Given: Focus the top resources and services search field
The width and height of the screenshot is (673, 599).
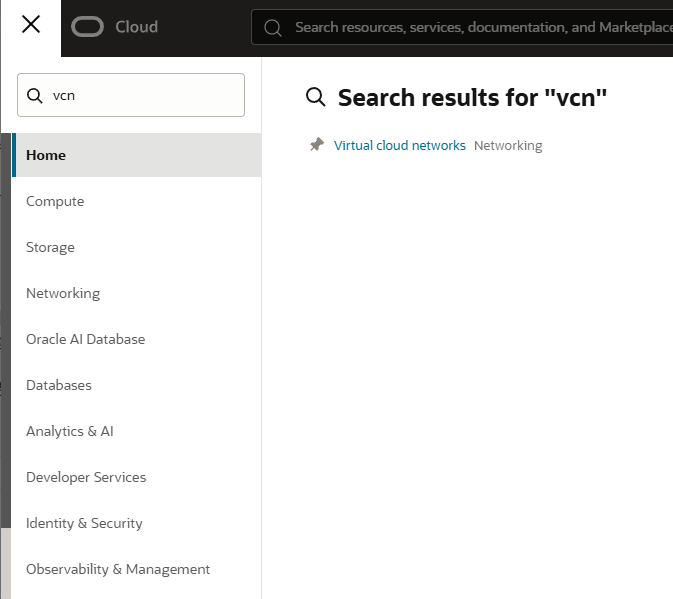Looking at the screenshot, I should [x=480, y=28].
